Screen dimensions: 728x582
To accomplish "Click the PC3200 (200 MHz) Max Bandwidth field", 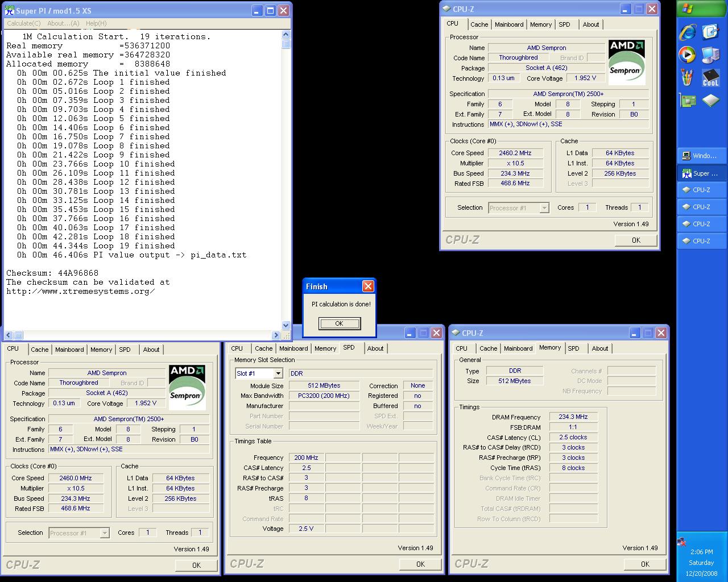I will tap(324, 396).
